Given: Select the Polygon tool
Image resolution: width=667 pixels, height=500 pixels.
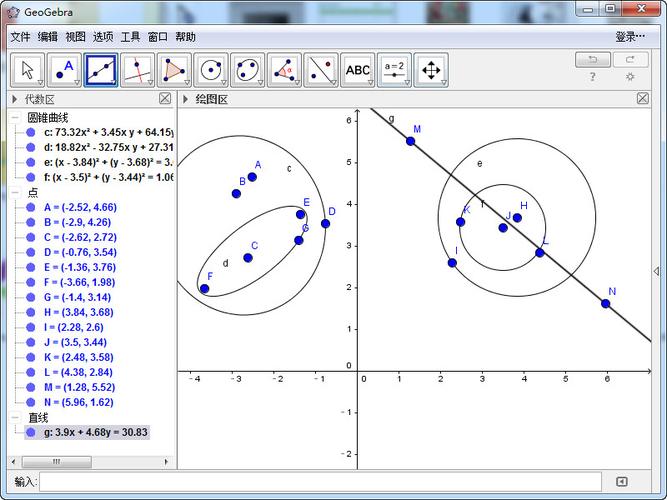Looking at the screenshot, I should [174, 70].
